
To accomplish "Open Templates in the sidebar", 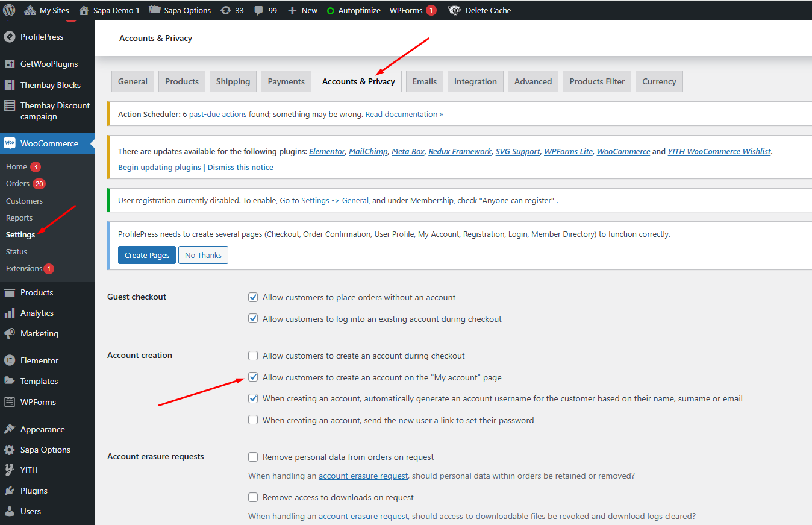I will (47, 381).
